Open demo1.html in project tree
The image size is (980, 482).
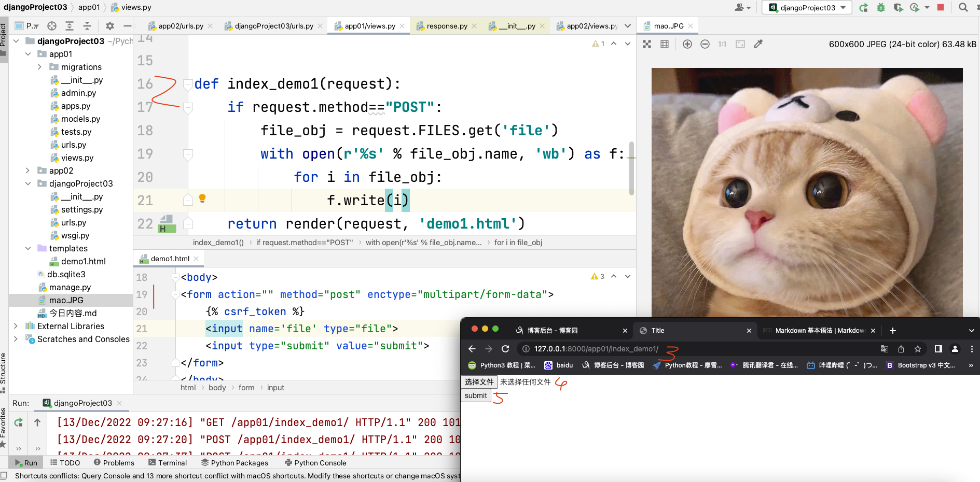[x=83, y=261]
